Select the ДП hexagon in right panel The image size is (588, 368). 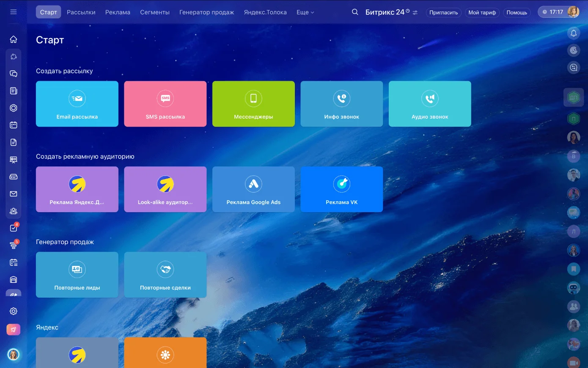point(574,97)
